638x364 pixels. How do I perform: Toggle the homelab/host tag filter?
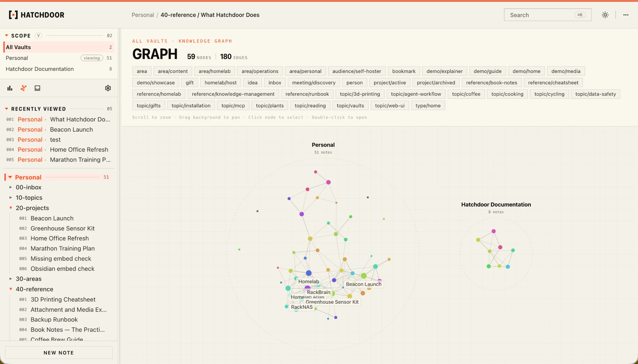[220, 83]
